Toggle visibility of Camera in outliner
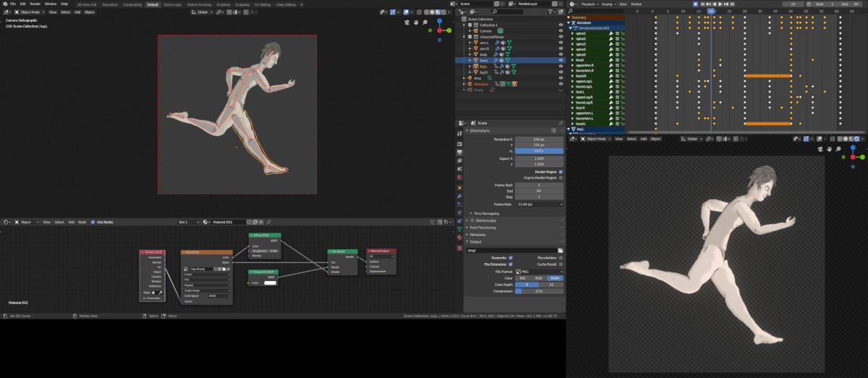The height and width of the screenshot is (378, 868). tap(561, 30)
